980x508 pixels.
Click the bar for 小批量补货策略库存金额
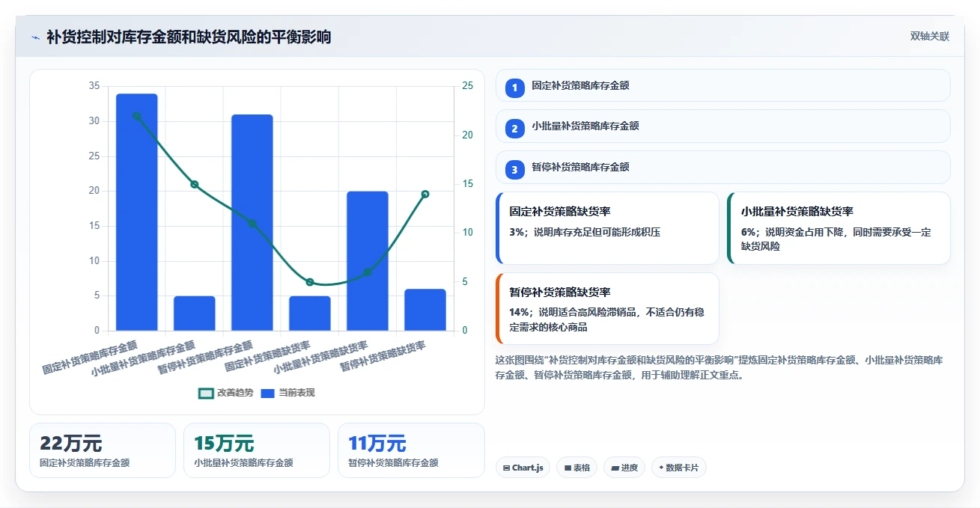pos(195,313)
